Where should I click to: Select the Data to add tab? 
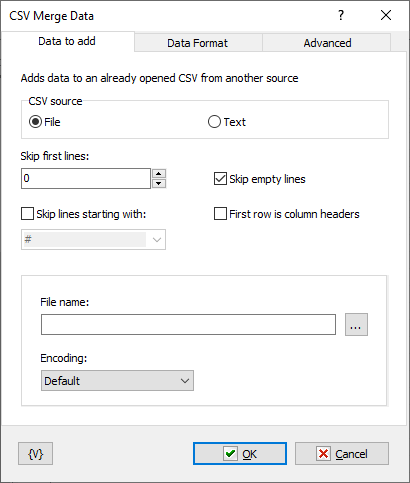[x=67, y=41]
